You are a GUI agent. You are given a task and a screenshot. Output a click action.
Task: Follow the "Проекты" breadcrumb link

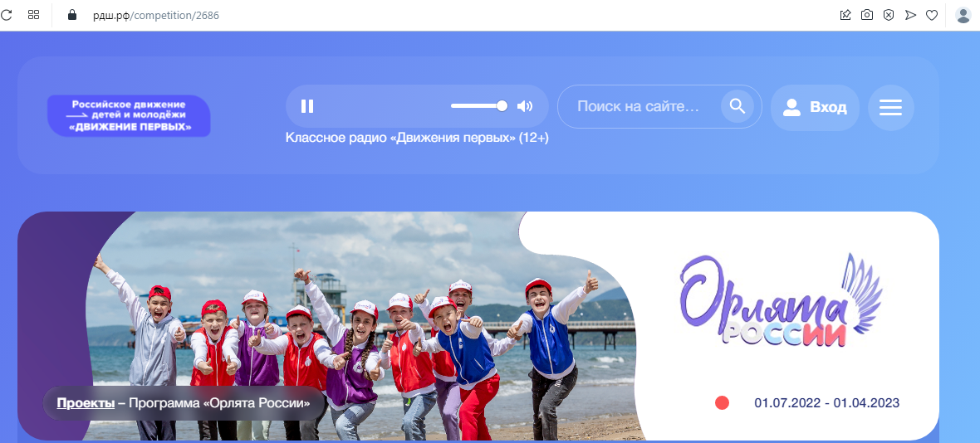(86, 403)
